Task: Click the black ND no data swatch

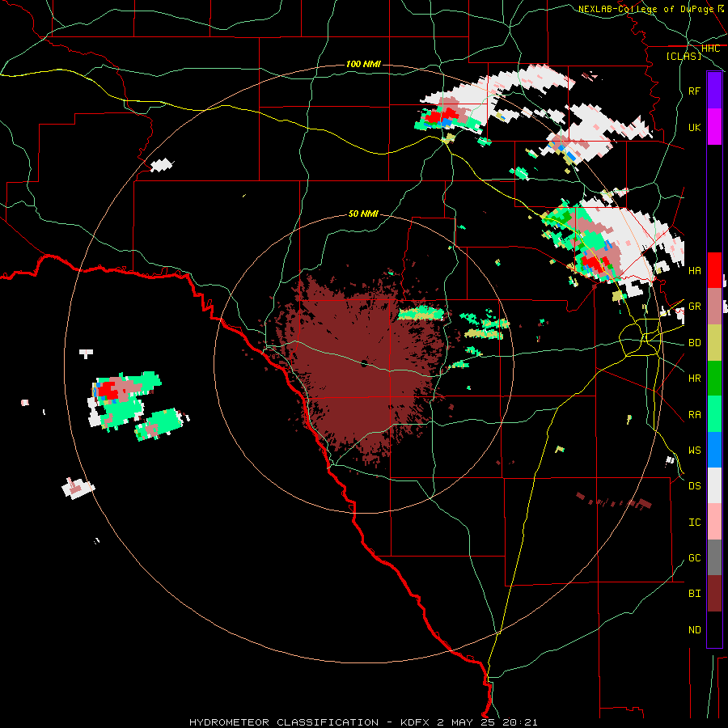Action: click(714, 629)
